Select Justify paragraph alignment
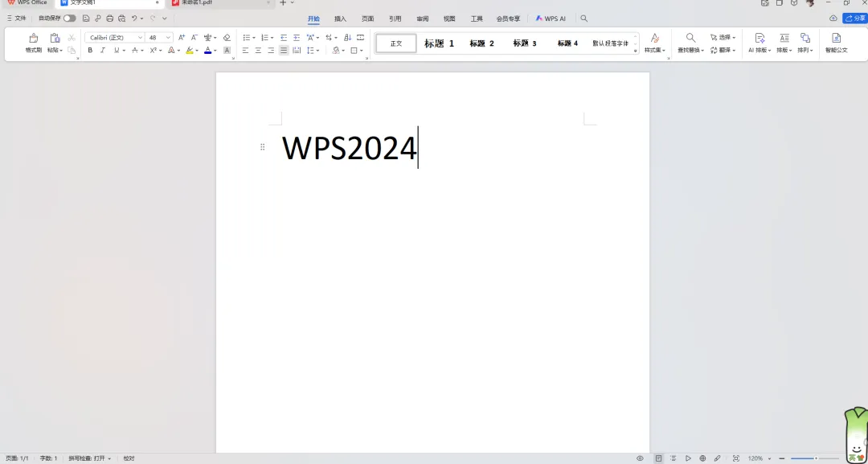The height and width of the screenshot is (464, 868). click(x=284, y=51)
